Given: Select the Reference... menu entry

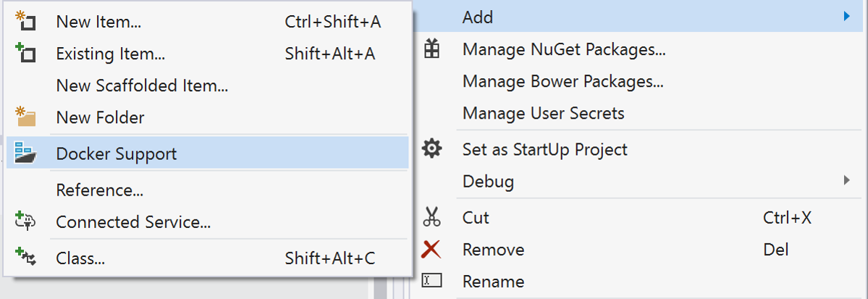Looking at the screenshot, I should coord(99,190).
